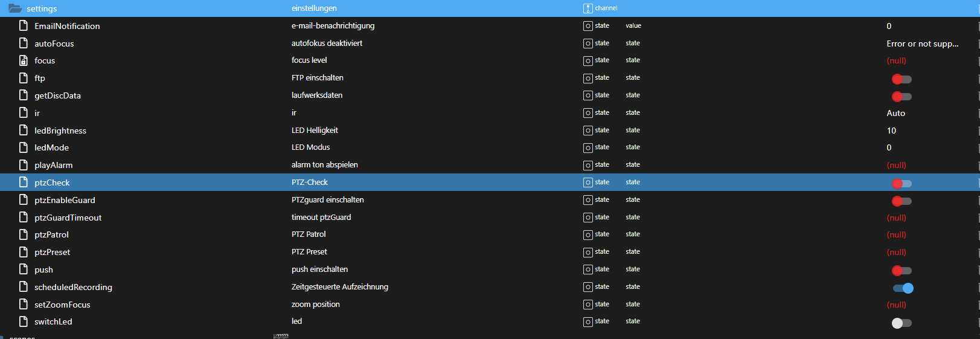The height and width of the screenshot is (339, 980).
Task: Toggle the push switch
Action: pos(902,271)
